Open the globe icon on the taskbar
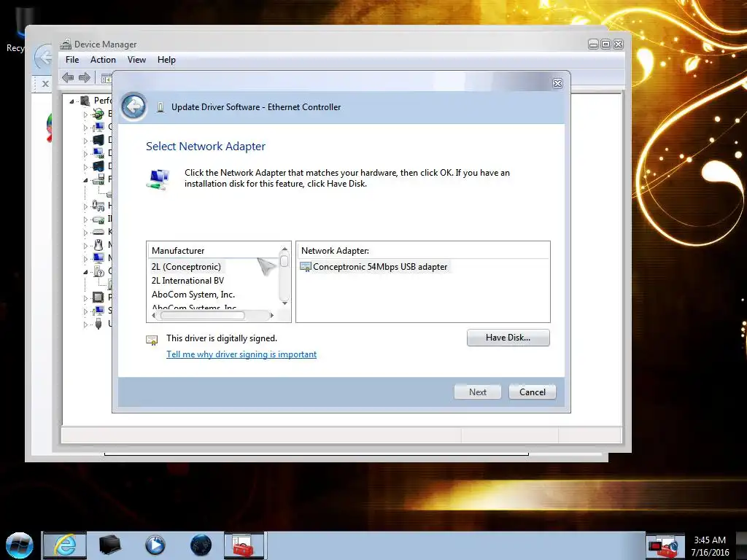Screen dimensions: 747x560 click(x=201, y=545)
